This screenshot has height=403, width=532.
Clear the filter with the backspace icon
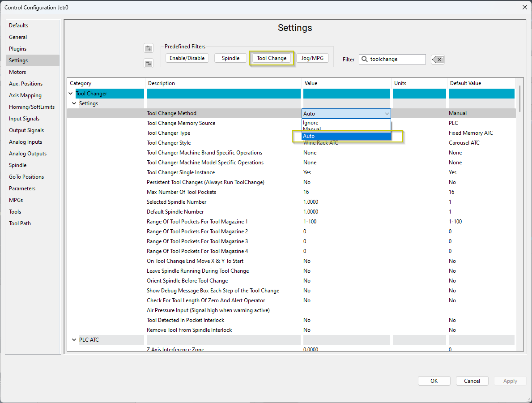(x=438, y=60)
